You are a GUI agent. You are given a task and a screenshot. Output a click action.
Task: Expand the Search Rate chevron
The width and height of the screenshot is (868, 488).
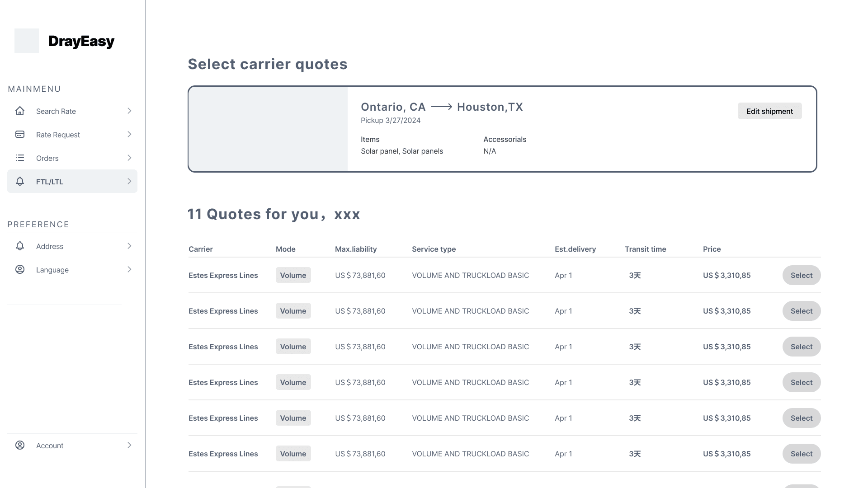pos(129,111)
